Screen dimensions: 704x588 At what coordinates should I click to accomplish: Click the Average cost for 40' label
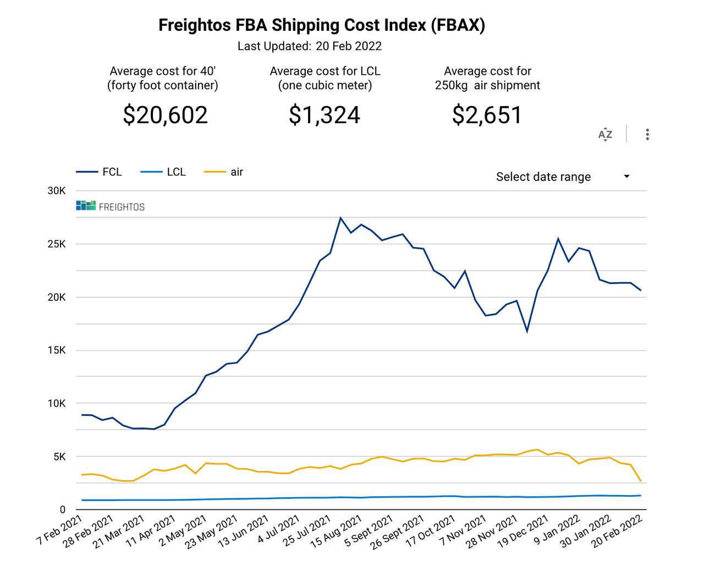coord(163,78)
